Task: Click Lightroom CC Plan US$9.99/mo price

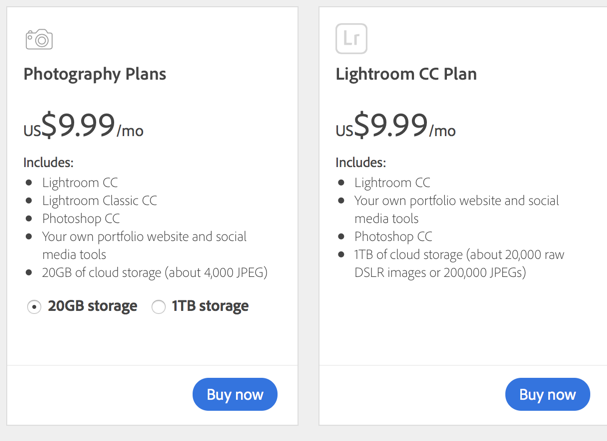Action: [396, 125]
